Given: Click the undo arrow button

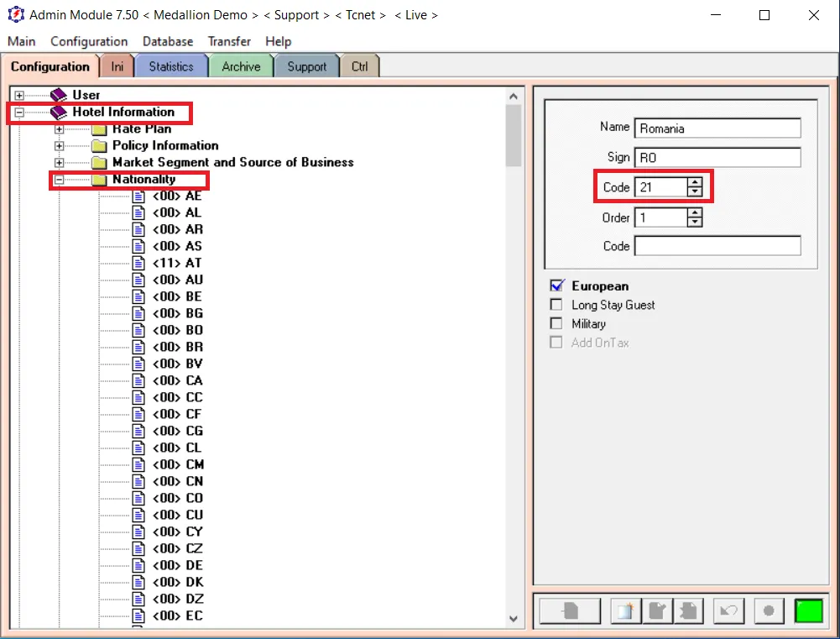Looking at the screenshot, I should (728, 610).
